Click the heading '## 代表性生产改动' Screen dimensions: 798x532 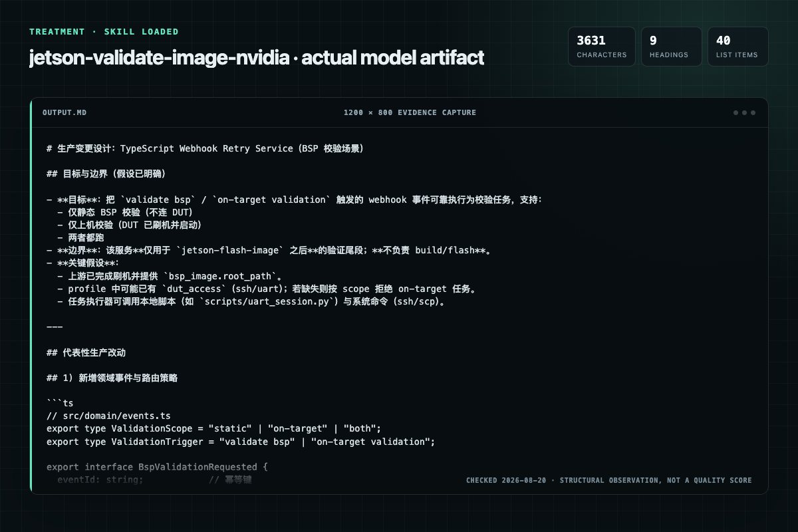(86, 352)
